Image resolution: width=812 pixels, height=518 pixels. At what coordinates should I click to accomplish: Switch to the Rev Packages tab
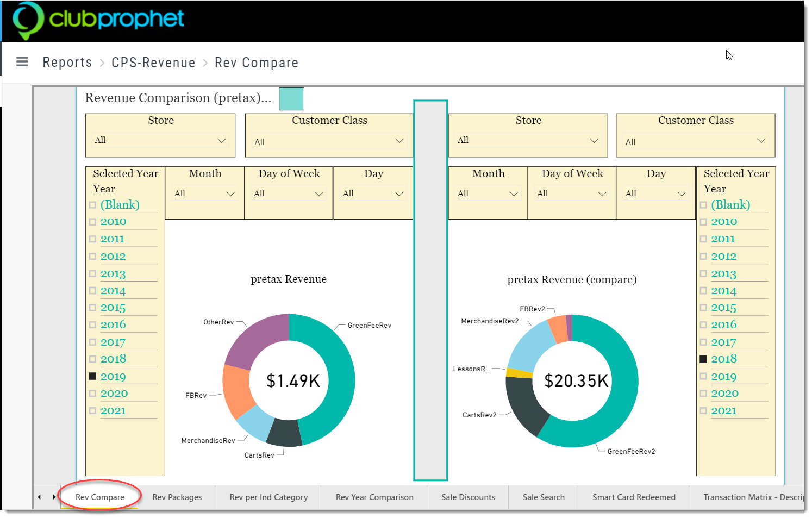pyautogui.click(x=177, y=497)
